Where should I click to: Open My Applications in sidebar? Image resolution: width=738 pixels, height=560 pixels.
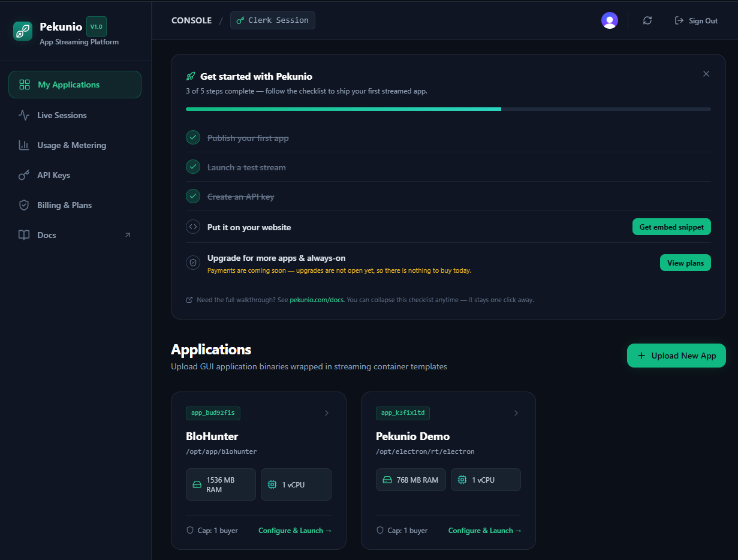click(x=75, y=85)
